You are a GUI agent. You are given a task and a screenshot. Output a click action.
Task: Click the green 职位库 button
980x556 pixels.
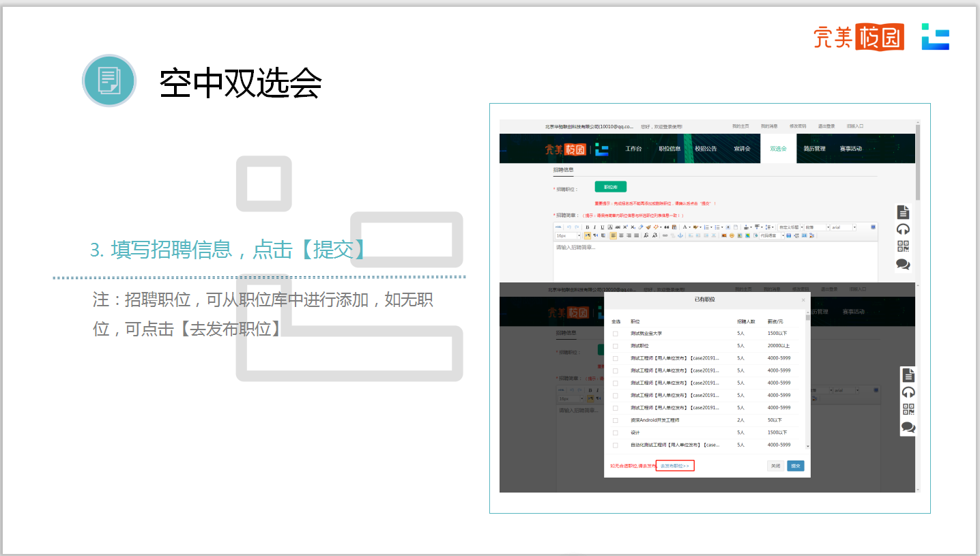610,187
